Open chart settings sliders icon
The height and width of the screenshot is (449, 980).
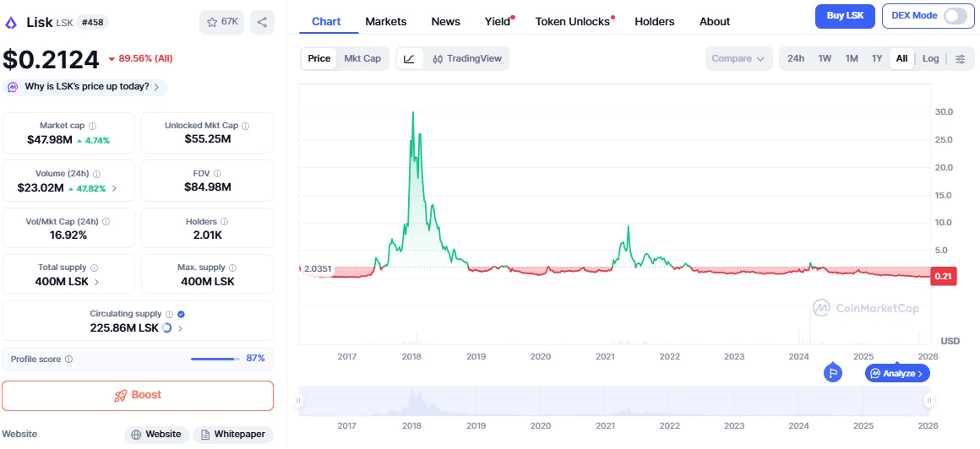(960, 59)
